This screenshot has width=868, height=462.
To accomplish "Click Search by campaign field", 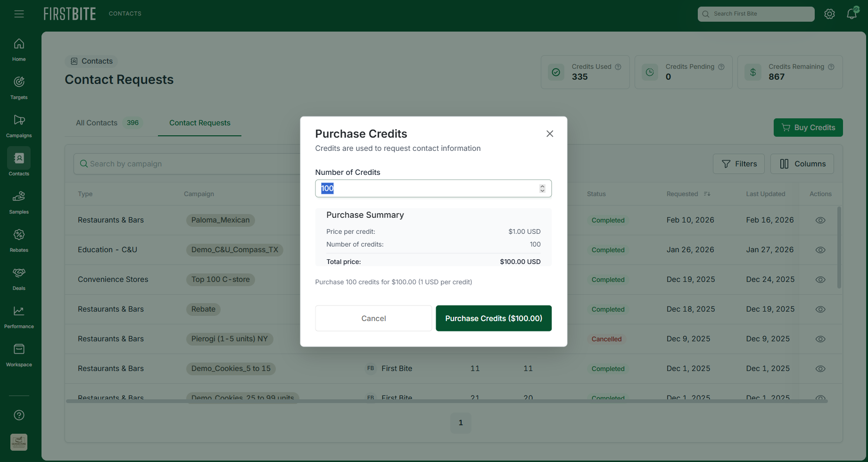I will click(x=187, y=164).
